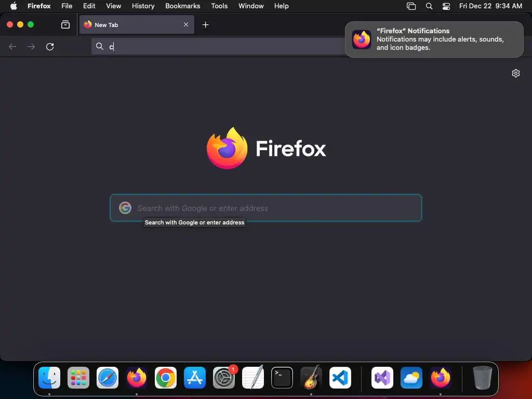Click Stage Manager icon in menu bar
The image size is (532, 399).
pos(411,6)
